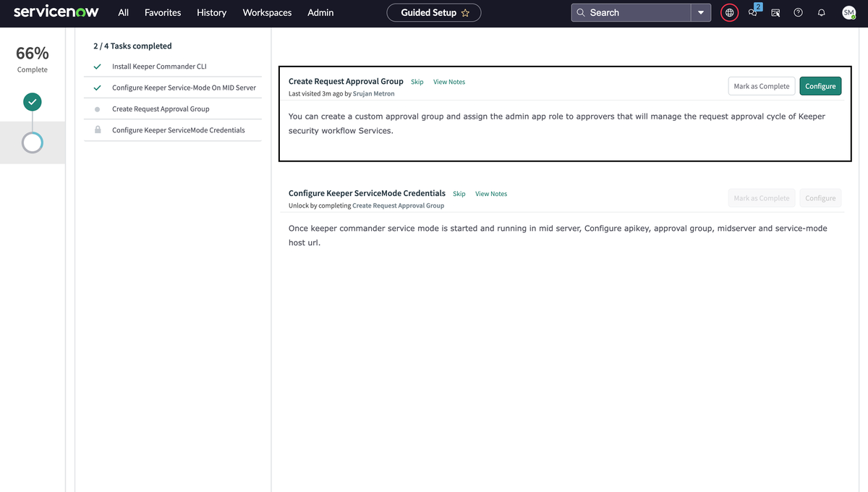868x492 pixels.
Task: Click the globe application scope icon
Action: 729,12
